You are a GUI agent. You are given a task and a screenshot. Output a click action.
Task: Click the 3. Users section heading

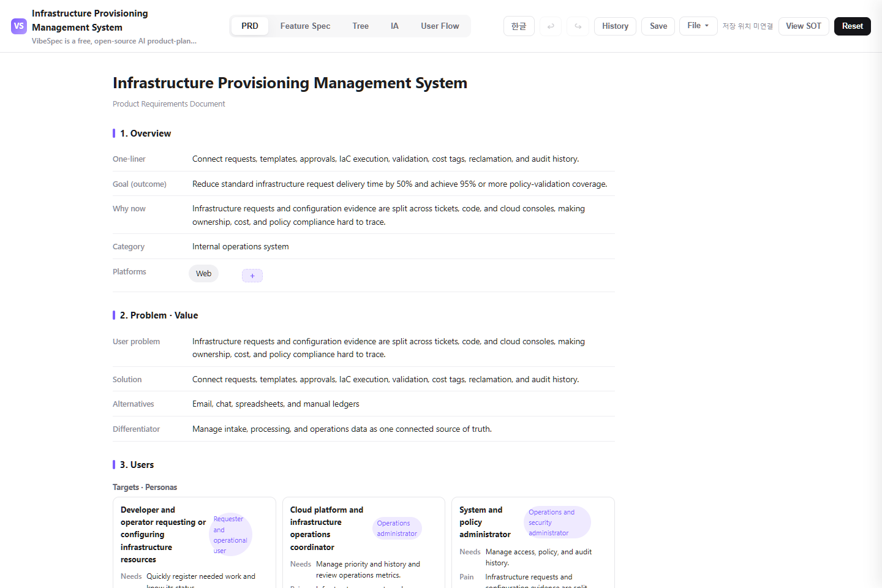(x=137, y=465)
